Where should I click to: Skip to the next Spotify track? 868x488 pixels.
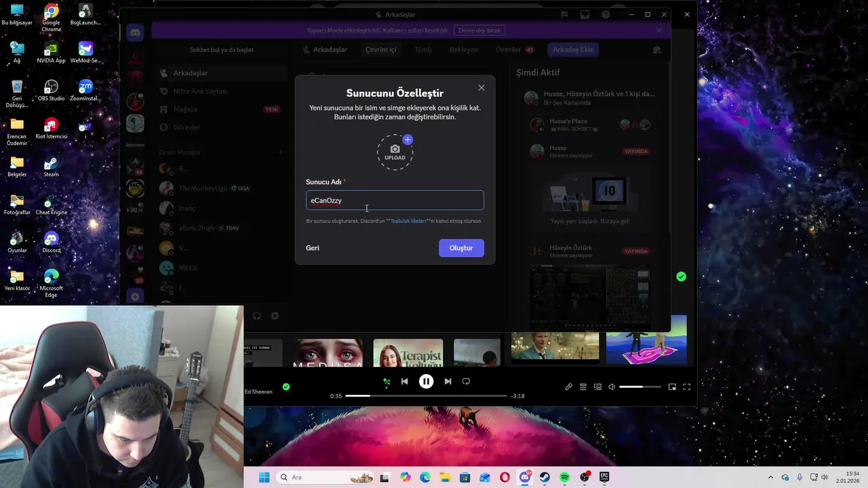tap(448, 382)
